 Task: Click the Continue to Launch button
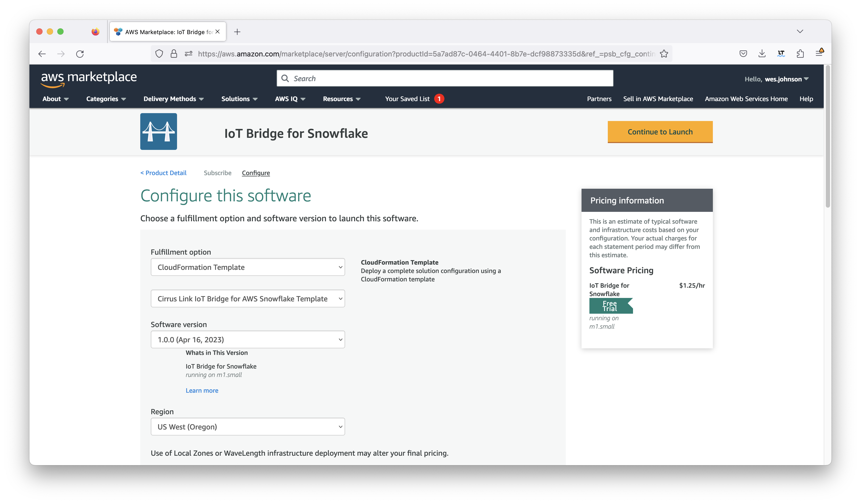pyautogui.click(x=660, y=132)
